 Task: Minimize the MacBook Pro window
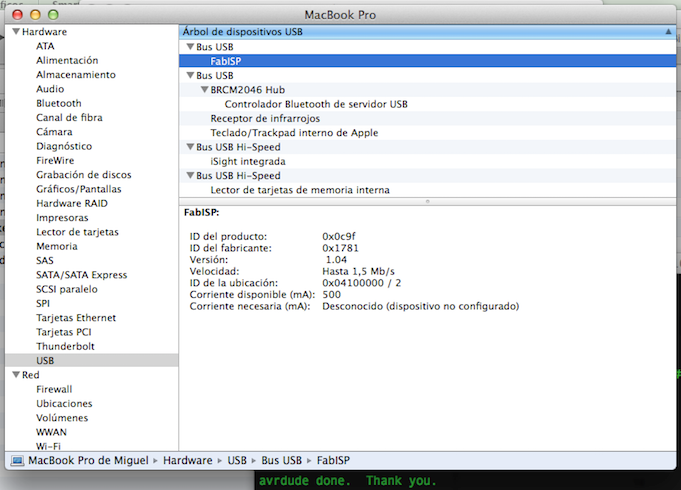click(35, 15)
